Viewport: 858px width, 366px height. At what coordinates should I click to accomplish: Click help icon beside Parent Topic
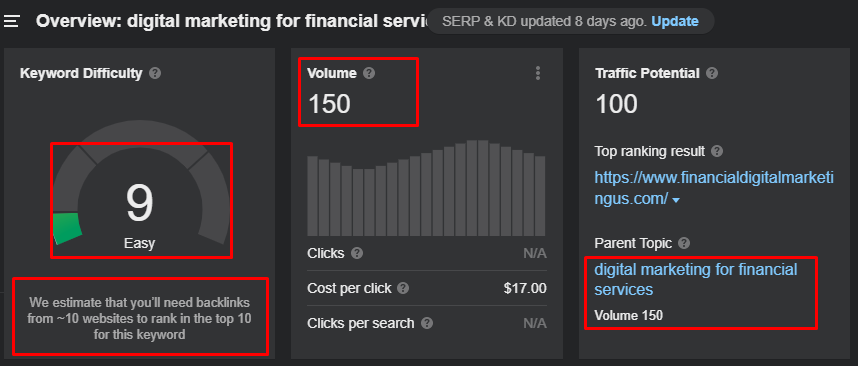[685, 243]
